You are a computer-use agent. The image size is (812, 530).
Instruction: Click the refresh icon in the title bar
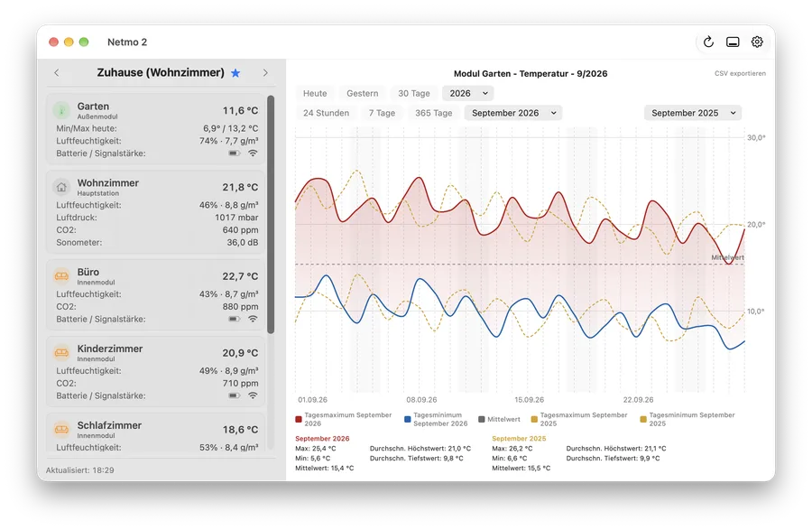point(708,42)
